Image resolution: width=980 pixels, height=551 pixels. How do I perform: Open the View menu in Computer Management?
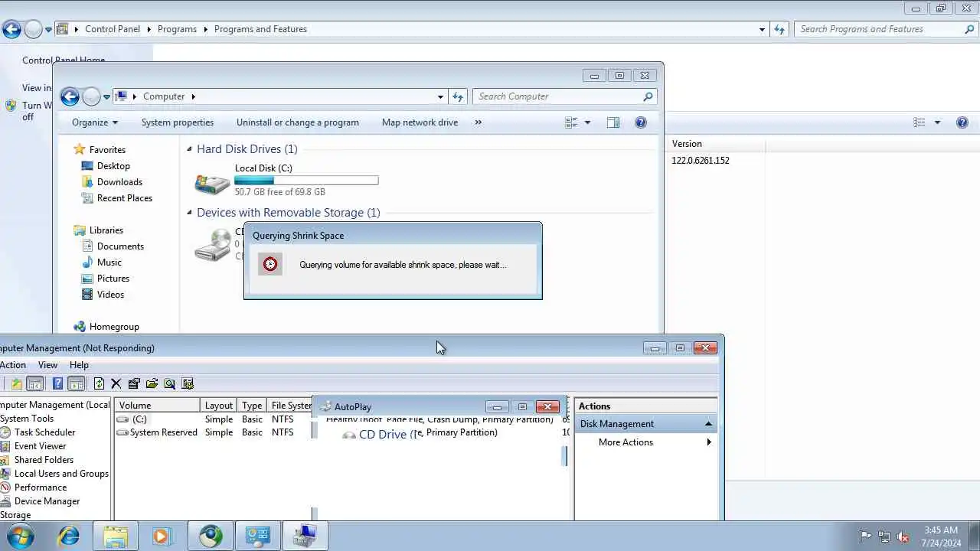tap(47, 365)
